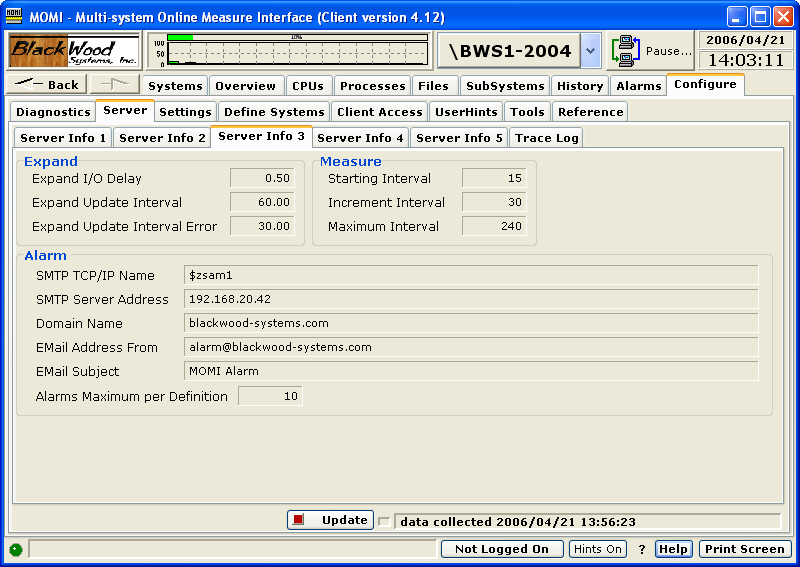The width and height of the screenshot is (800, 567).
Task: Select the Diagnostics sub-tab
Action: [x=53, y=112]
